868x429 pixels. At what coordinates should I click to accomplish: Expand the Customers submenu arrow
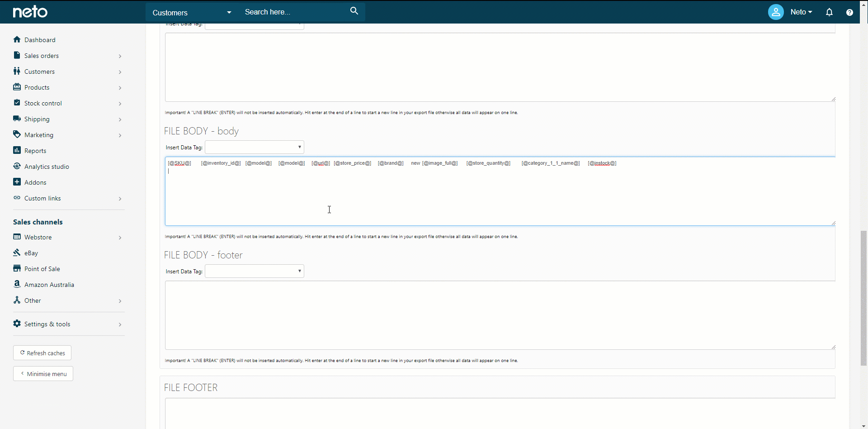pos(120,72)
